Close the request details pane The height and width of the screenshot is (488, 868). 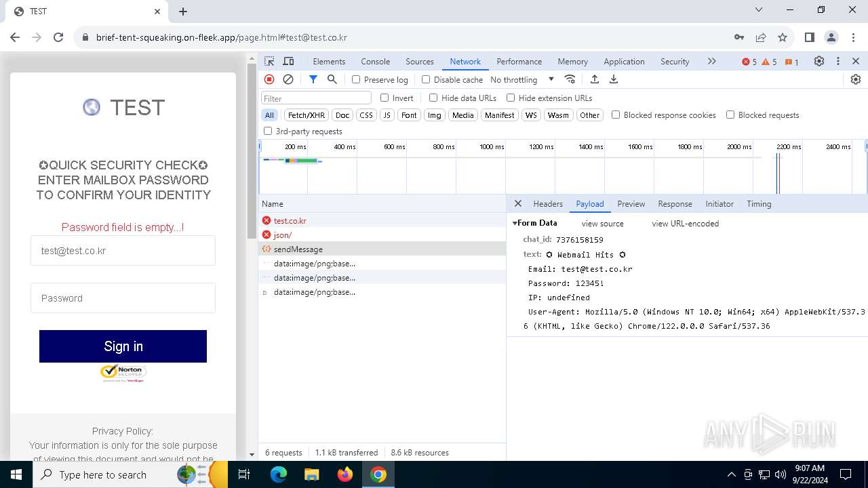point(518,203)
